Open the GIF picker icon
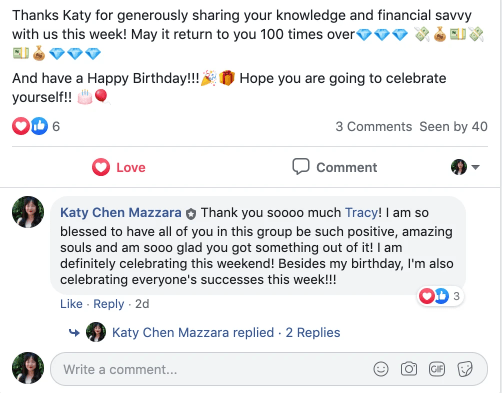The height and width of the screenshot is (393, 502). [437, 369]
